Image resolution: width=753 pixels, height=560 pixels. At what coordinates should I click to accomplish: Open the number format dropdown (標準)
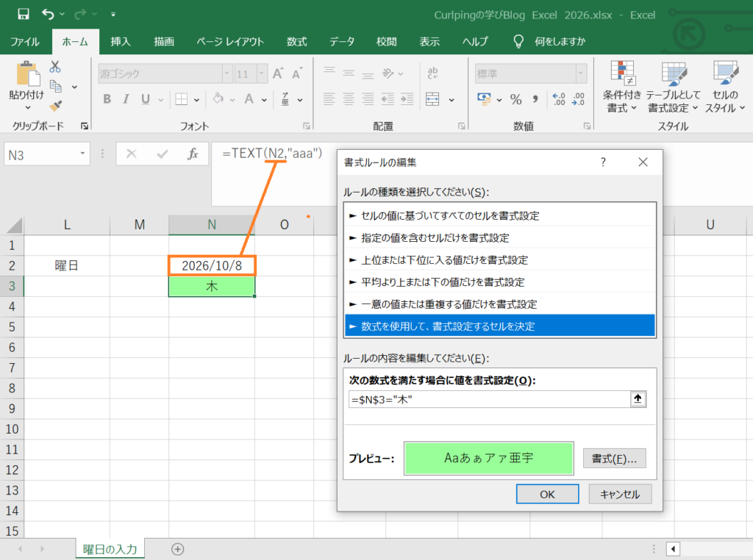pos(581,73)
